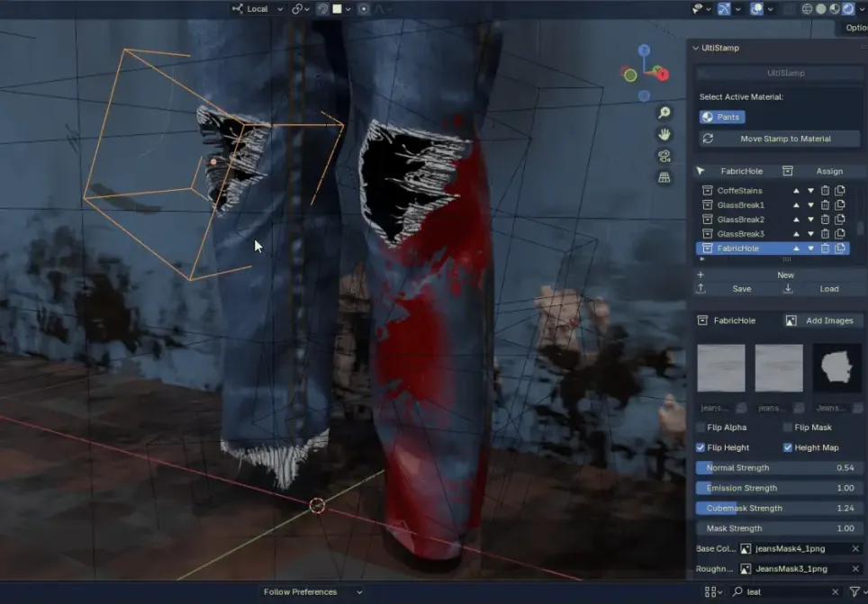Duplicate the GlassBreak1 stamp
The image size is (868, 604).
click(x=840, y=205)
